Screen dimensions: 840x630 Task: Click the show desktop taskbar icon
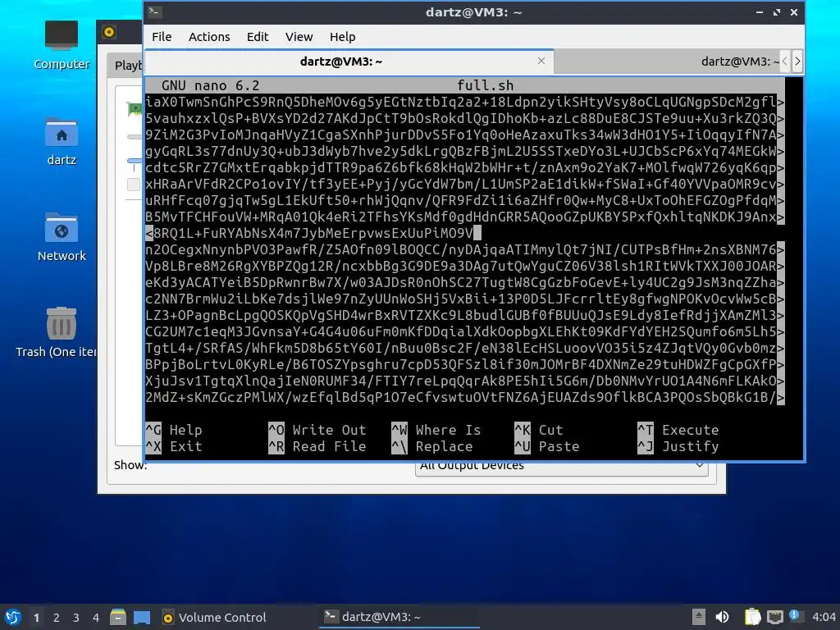point(141,617)
